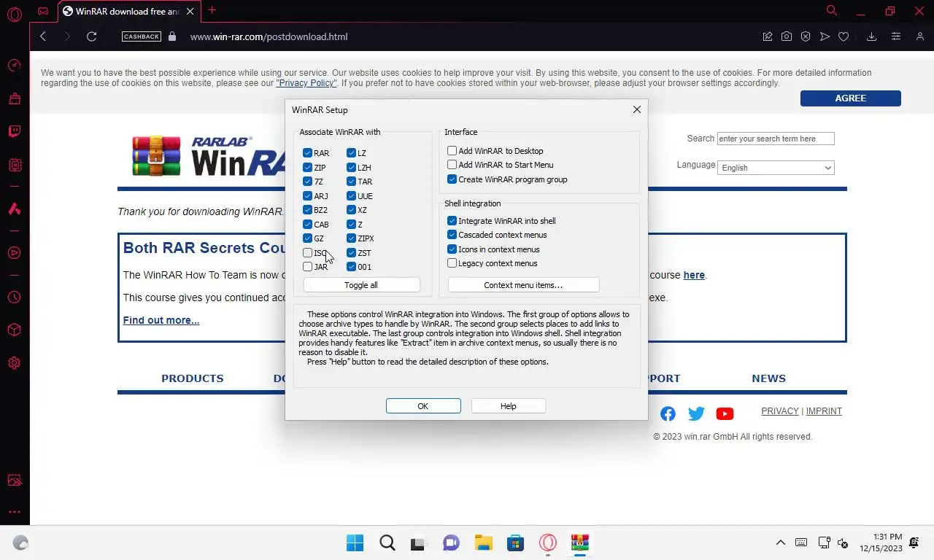Open the profile account icon
The width and height of the screenshot is (934, 560).
tap(920, 36)
